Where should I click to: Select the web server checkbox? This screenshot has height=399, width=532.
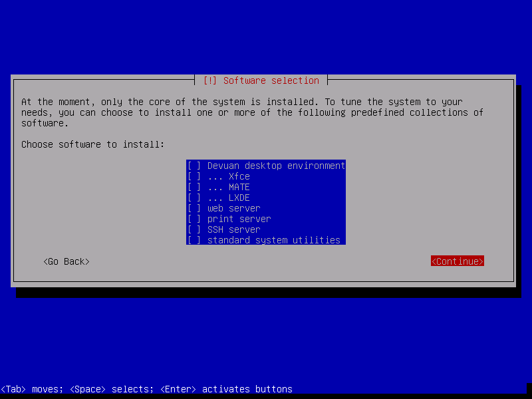coord(194,208)
